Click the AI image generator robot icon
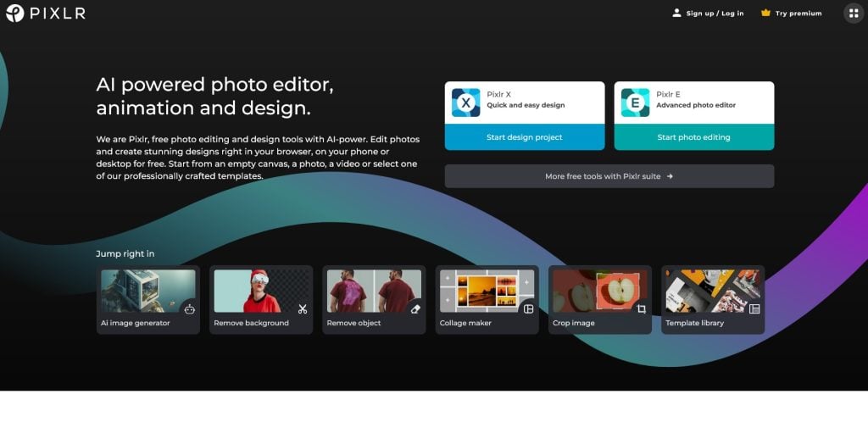Screen dimensions: 868x422 coord(190,309)
